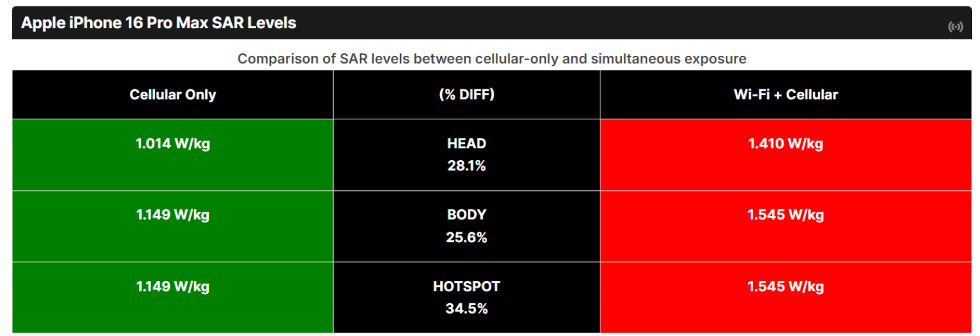Select the '(% DIFF)' column header
Image resolution: width=980 pixels, height=336 pixels.
coord(466,94)
